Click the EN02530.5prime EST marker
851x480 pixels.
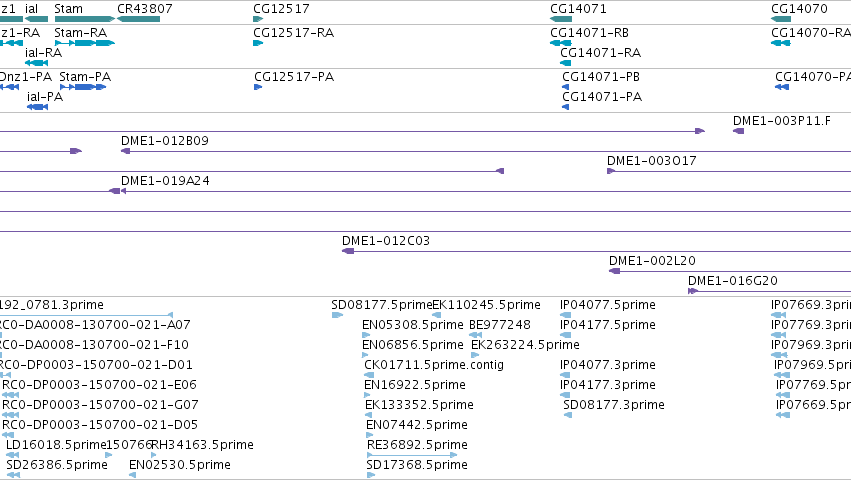[132, 475]
